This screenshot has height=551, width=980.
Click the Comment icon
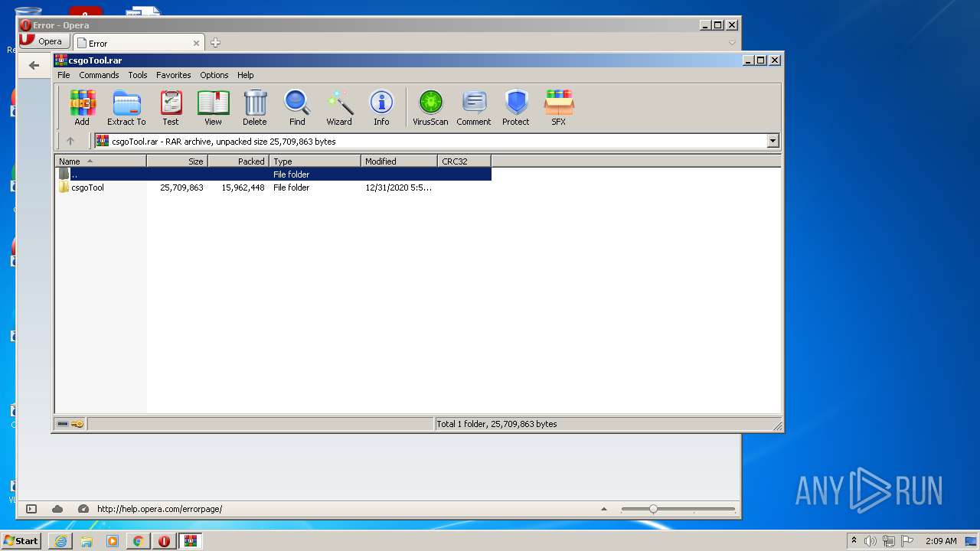point(474,107)
